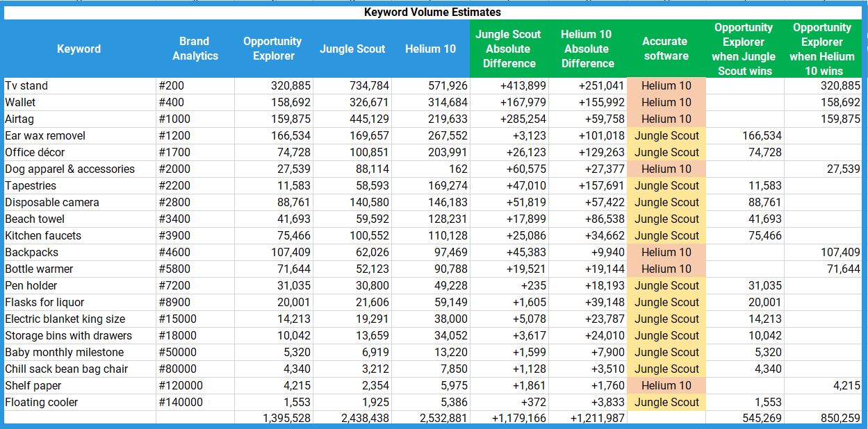
Task: Click the '+372' difference cell
Action: click(x=509, y=403)
